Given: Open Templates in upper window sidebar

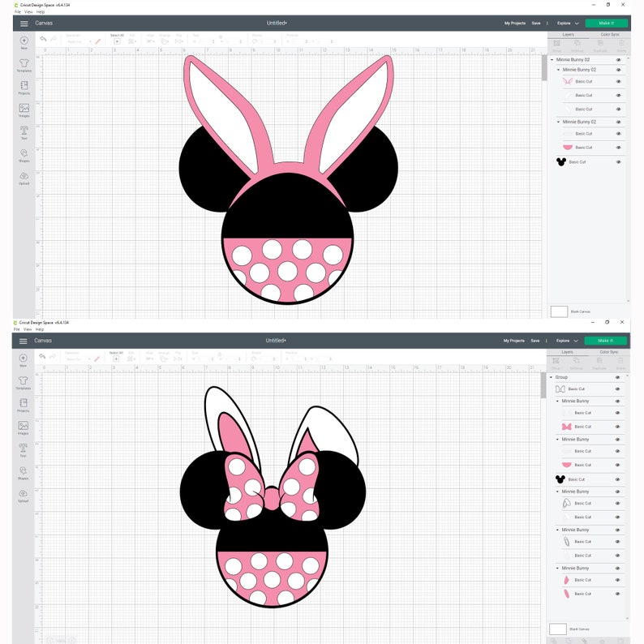Looking at the screenshot, I should (x=24, y=63).
